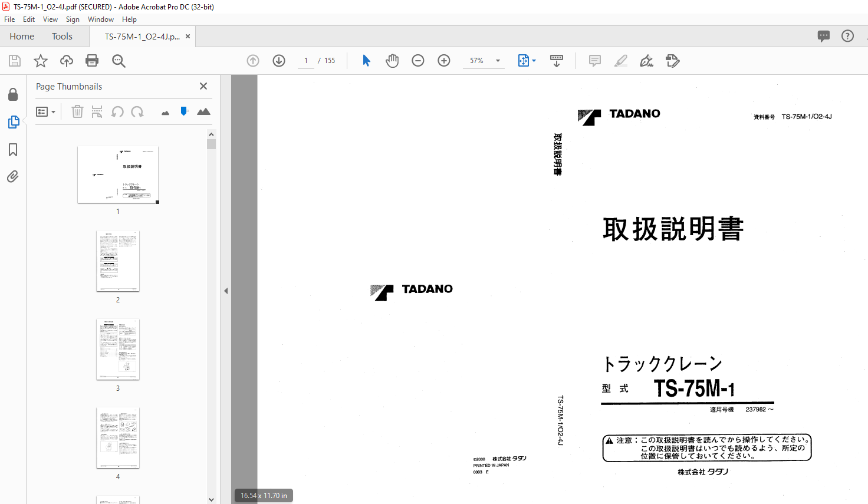The height and width of the screenshot is (504, 868).
Task: Open the zoom percentage dropdown arrow
Action: click(x=498, y=61)
